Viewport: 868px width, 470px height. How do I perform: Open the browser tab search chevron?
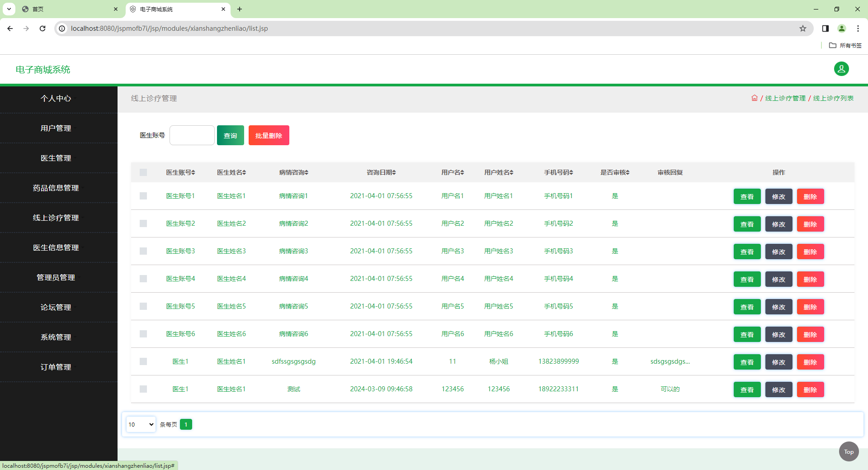[10, 9]
